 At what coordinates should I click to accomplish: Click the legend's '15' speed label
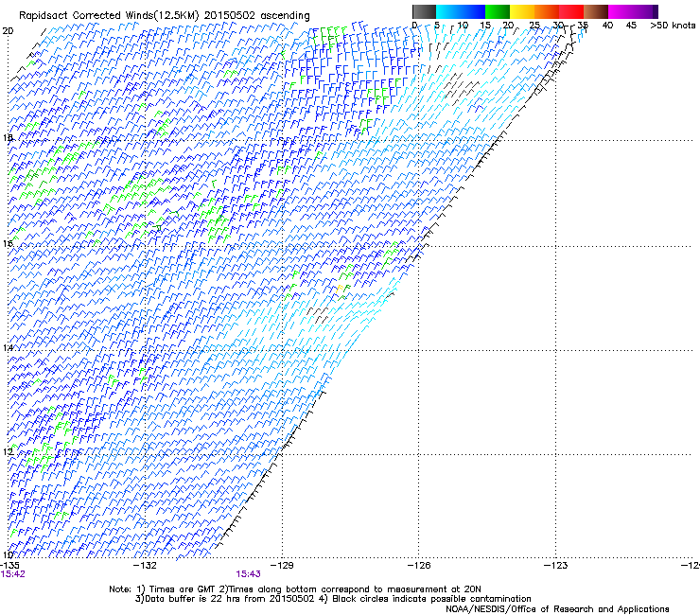tap(485, 26)
